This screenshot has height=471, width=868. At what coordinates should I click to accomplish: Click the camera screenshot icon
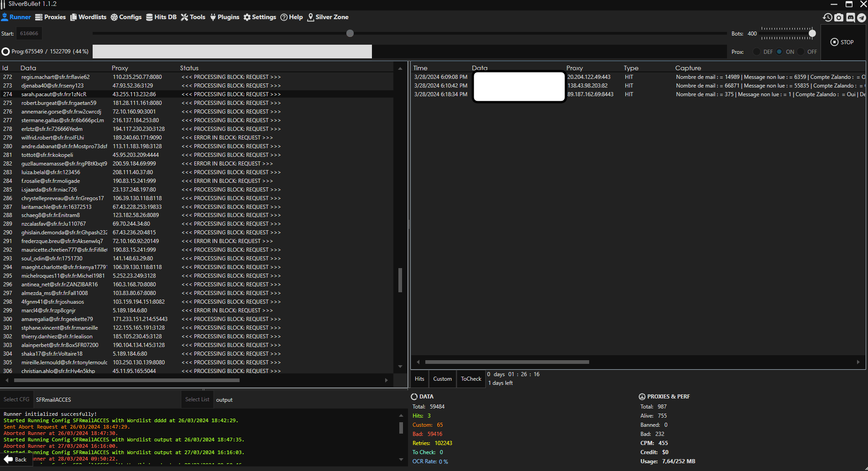coord(839,17)
